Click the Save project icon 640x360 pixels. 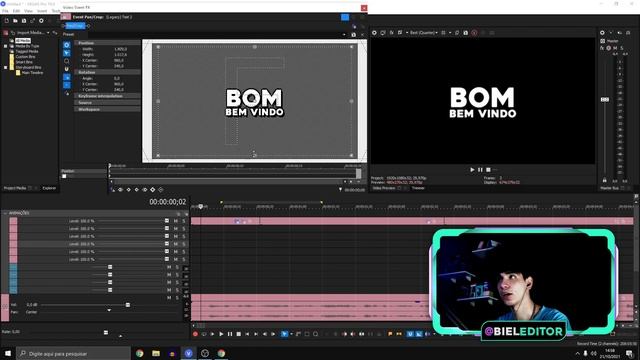(24, 21)
